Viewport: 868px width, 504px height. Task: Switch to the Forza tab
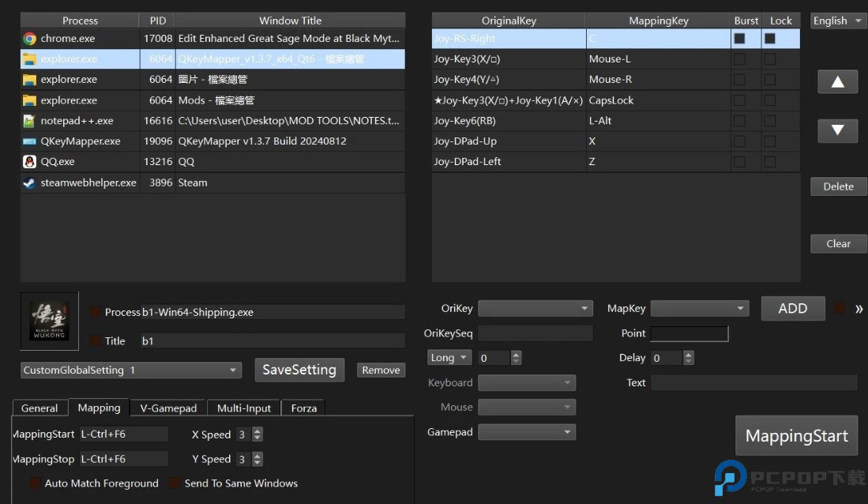304,408
